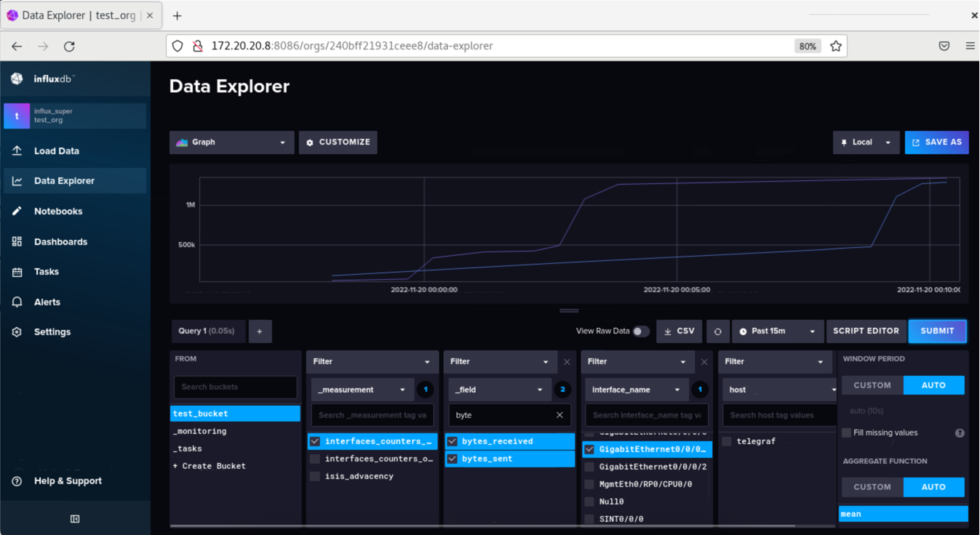Check the interfaces_counters_o measurement

(x=315, y=459)
